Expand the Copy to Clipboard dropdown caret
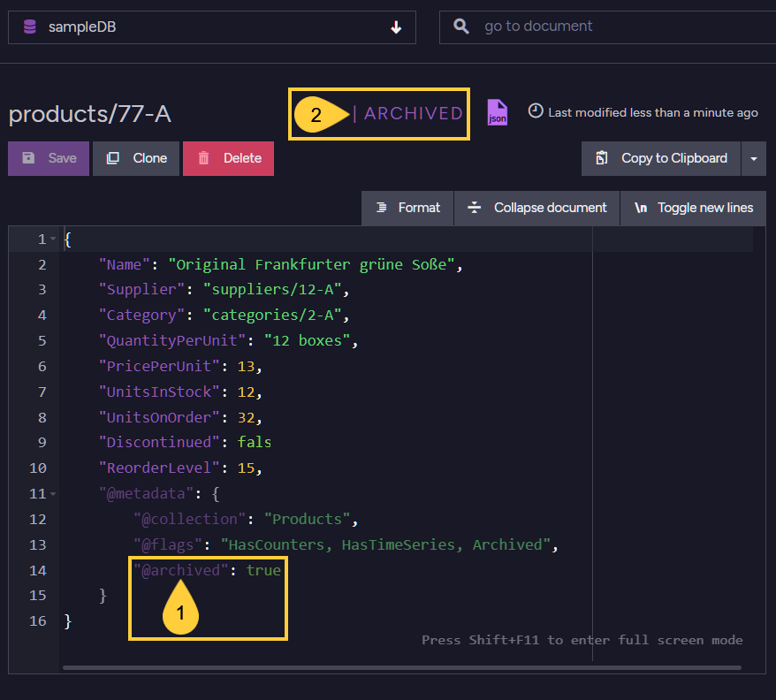Image resolution: width=776 pixels, height=700 pixels. point(754,158)
